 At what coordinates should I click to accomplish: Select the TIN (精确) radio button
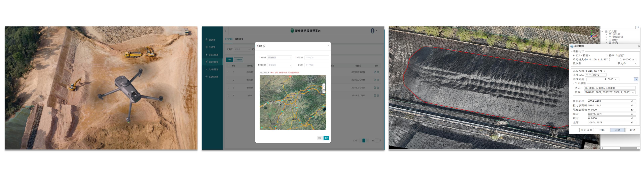coord(574,55)
